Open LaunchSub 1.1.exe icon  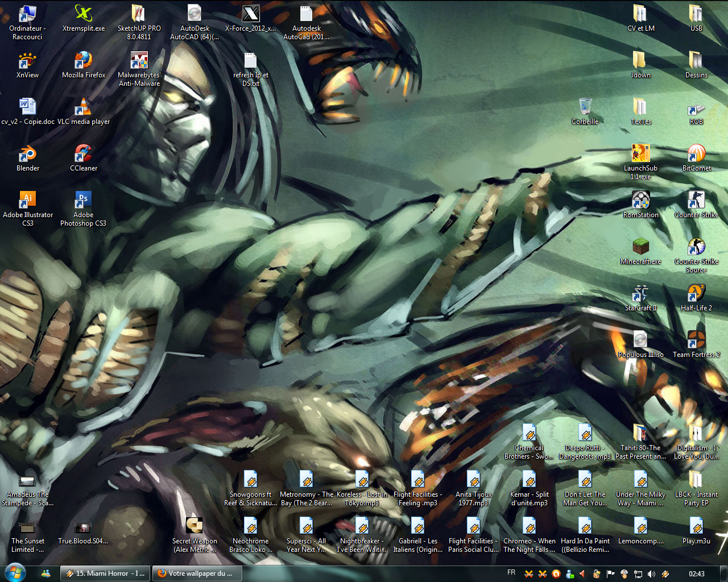point(640,163)
